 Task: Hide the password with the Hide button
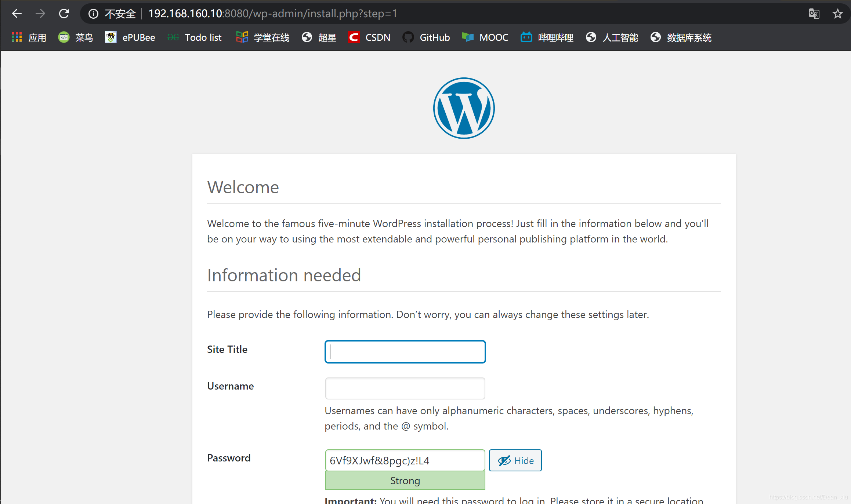tap(515, 460)
